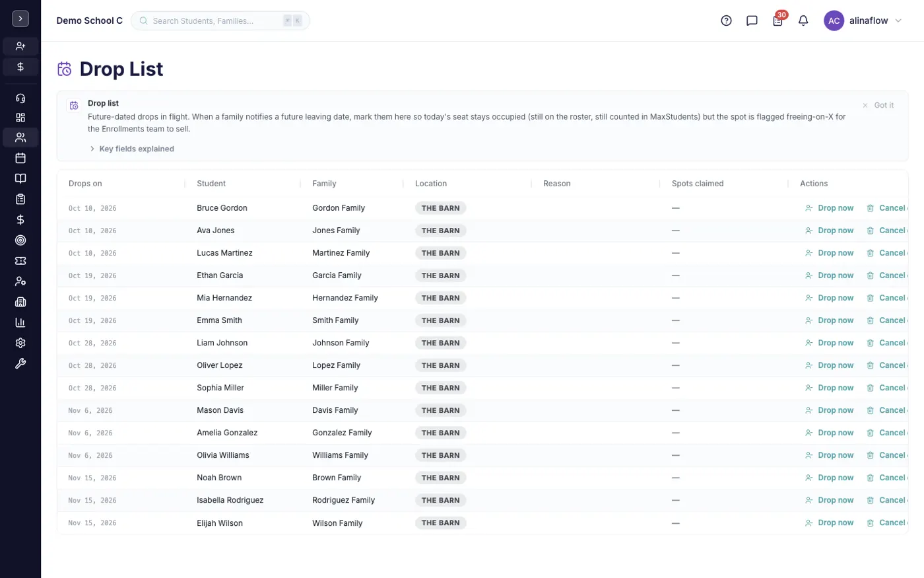Click the Student column header
The image size is (924, 578).
tap(211, 184)
